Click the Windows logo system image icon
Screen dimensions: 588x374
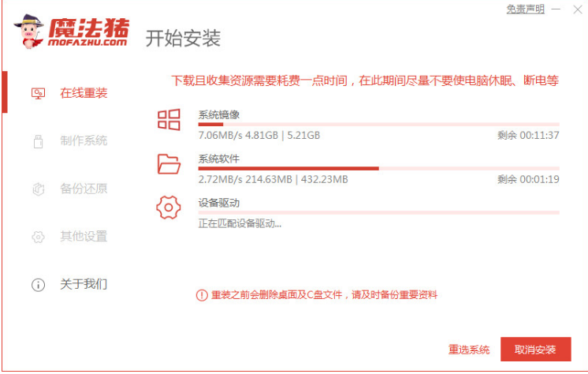[x=169, y=119]
